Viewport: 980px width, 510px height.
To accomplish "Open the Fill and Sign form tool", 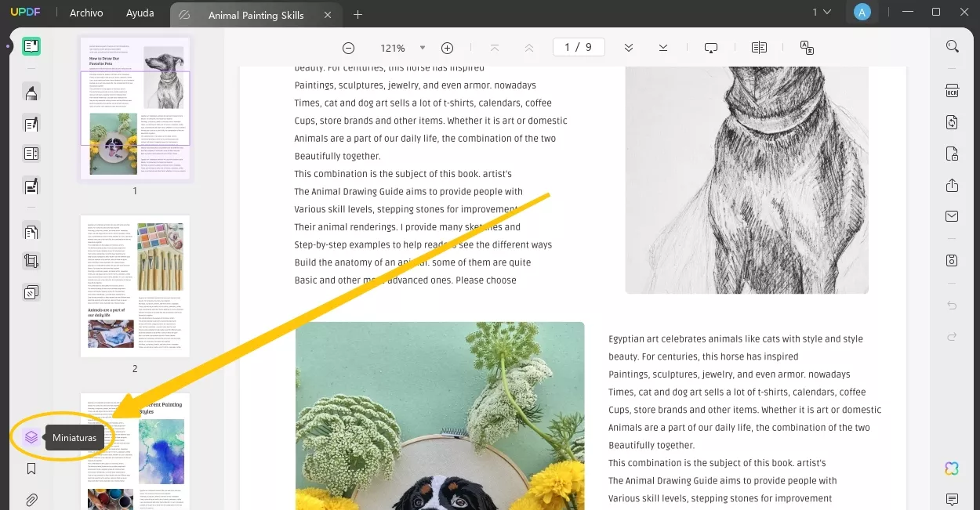I will 31,186.
